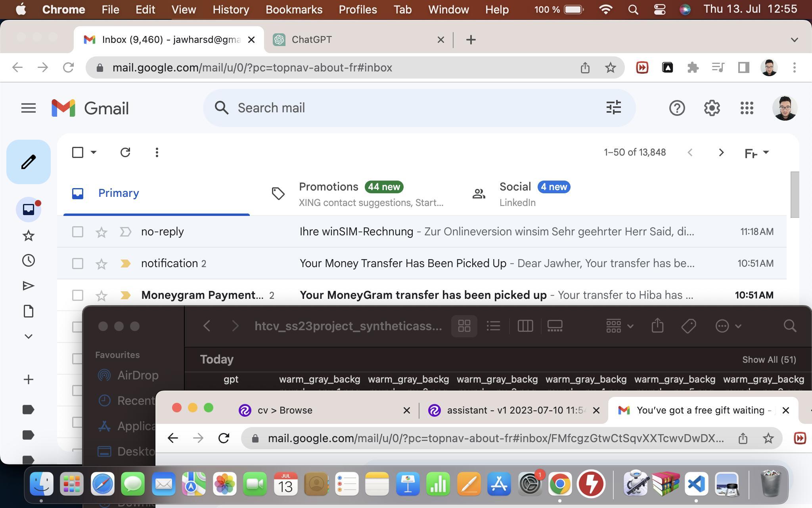Tick the select-all checkbox above inbox

(78, 152)
